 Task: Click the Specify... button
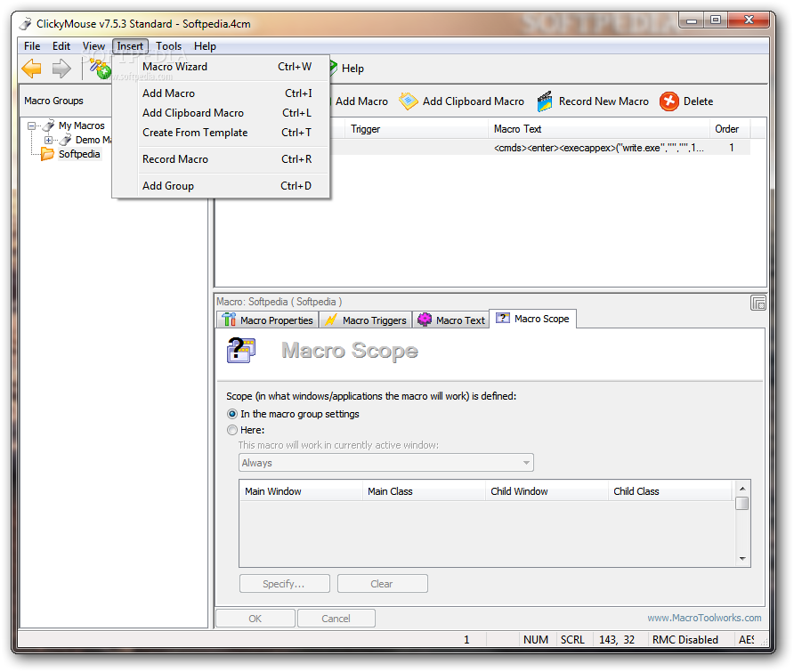(x=285, y=583)
